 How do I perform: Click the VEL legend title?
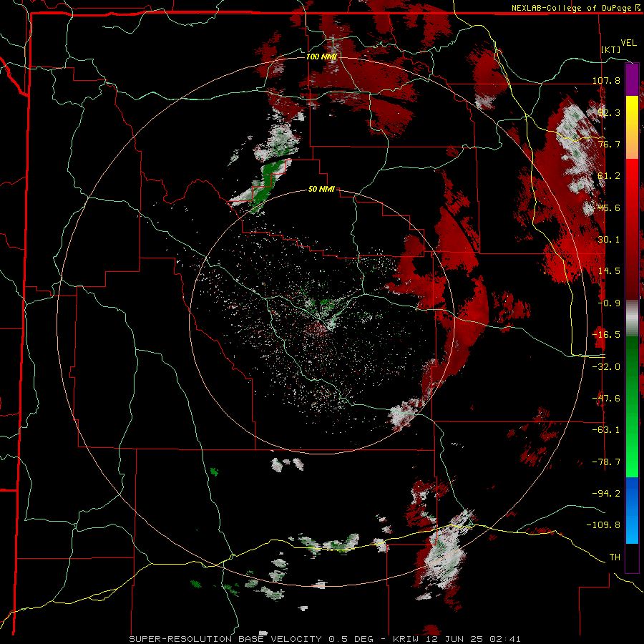(628, 43)
